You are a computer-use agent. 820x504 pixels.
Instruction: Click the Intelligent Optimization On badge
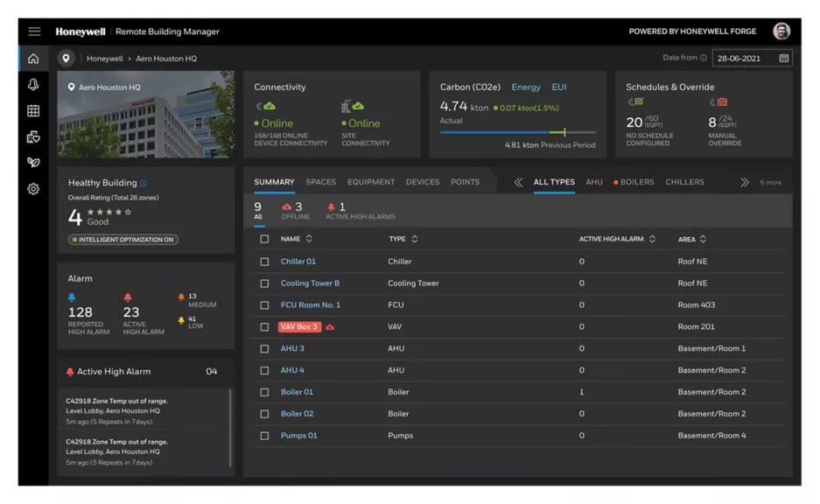(123, 240)
